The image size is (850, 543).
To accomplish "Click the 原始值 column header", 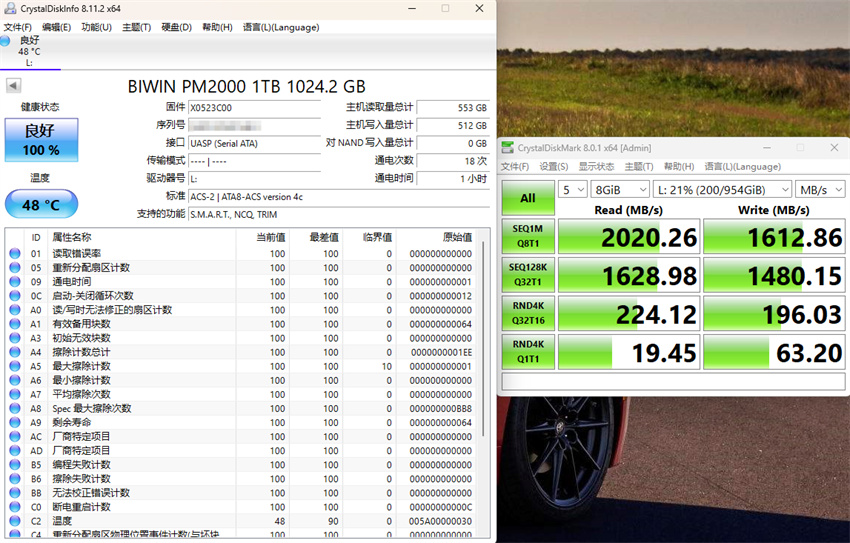I will click(457, 237).
